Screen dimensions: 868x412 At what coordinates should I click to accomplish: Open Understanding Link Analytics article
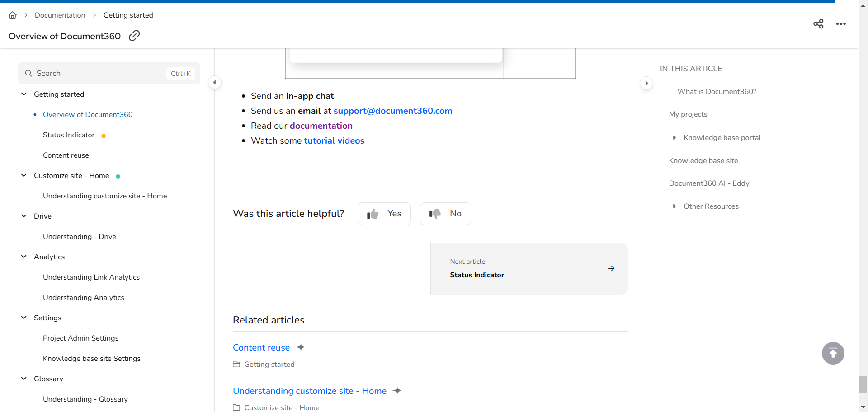coord(91,277)
